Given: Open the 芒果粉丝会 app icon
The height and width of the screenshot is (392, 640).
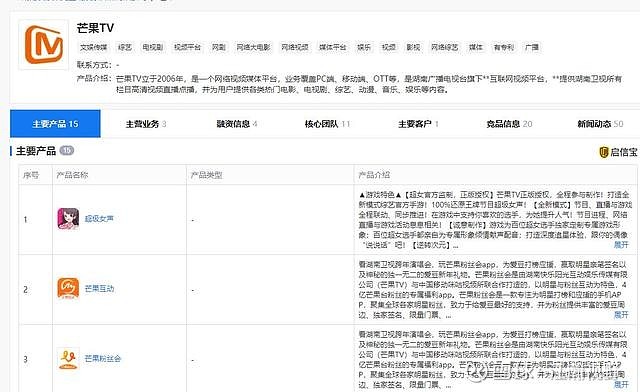Looking at the screenshot, I should pyautogui.click(x=68, y=359).
